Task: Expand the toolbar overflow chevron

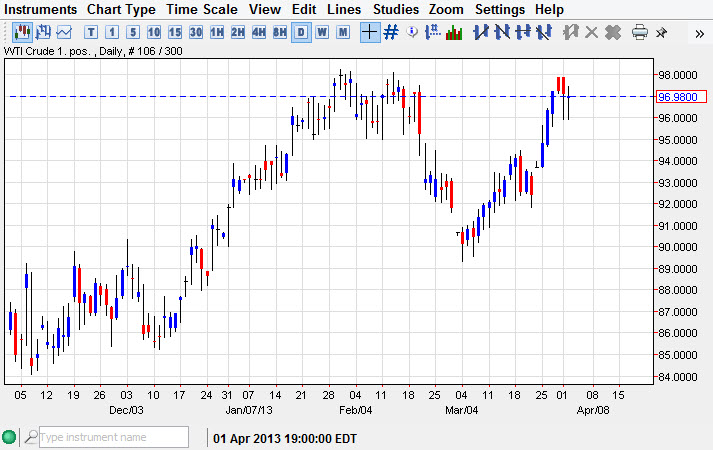Action: tap(699, 32)
